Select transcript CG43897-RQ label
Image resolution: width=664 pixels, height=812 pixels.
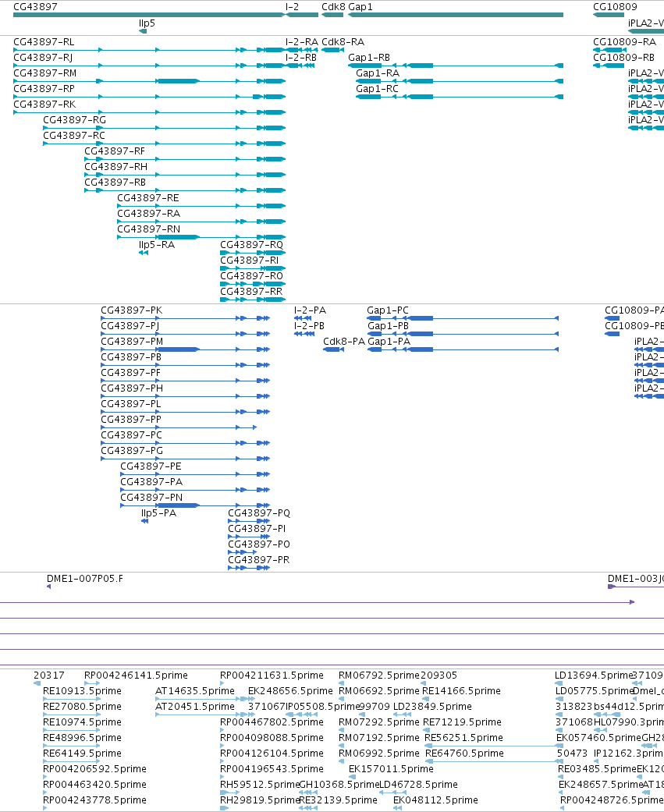[x=252, y=244]
